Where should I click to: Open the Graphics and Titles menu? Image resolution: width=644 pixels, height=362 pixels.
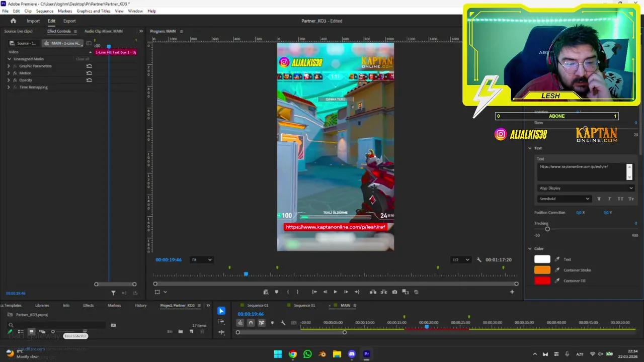click(94, 11)
